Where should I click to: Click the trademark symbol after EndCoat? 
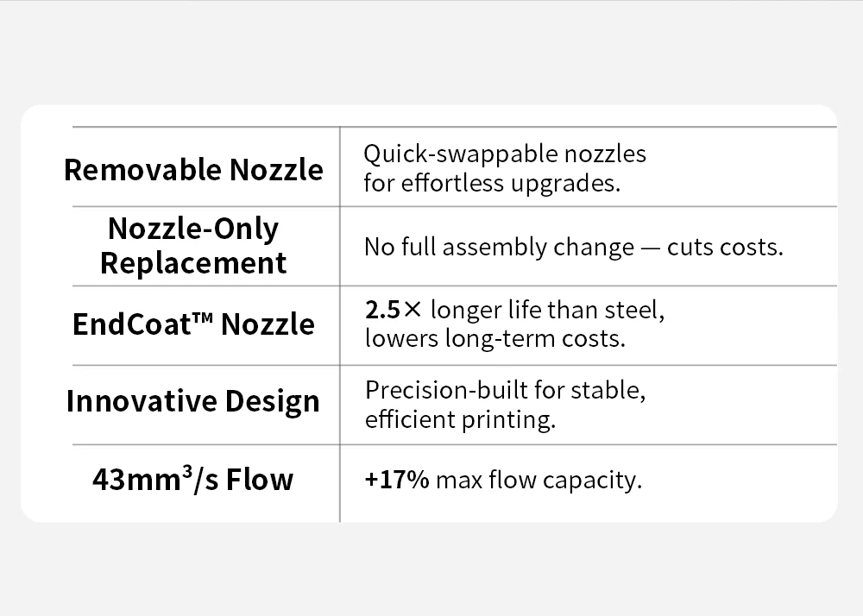coord(199,317)
